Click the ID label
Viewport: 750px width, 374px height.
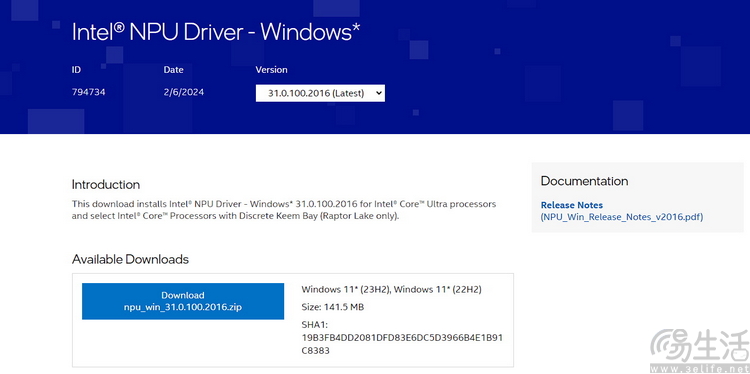(x=76, y=70)
